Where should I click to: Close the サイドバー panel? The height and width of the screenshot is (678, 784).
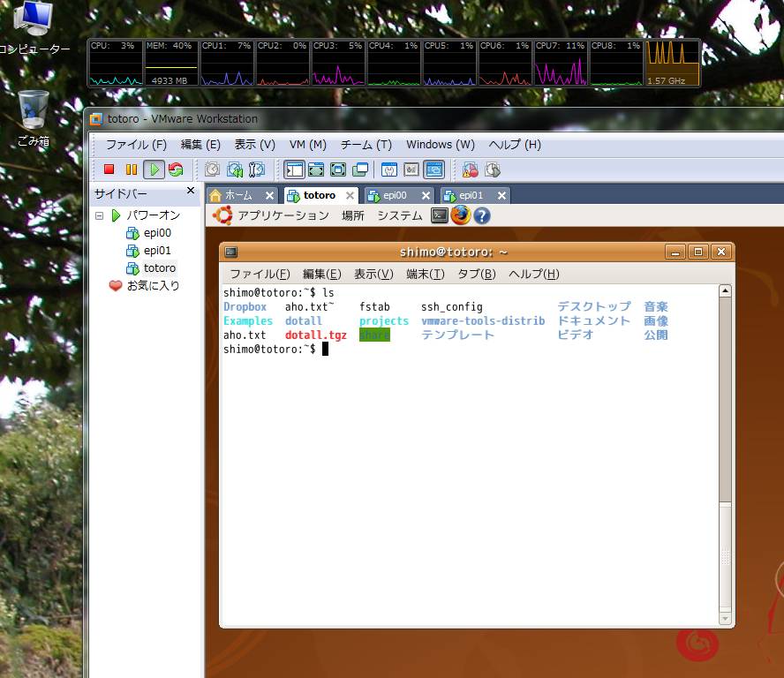tap(190, 191)
